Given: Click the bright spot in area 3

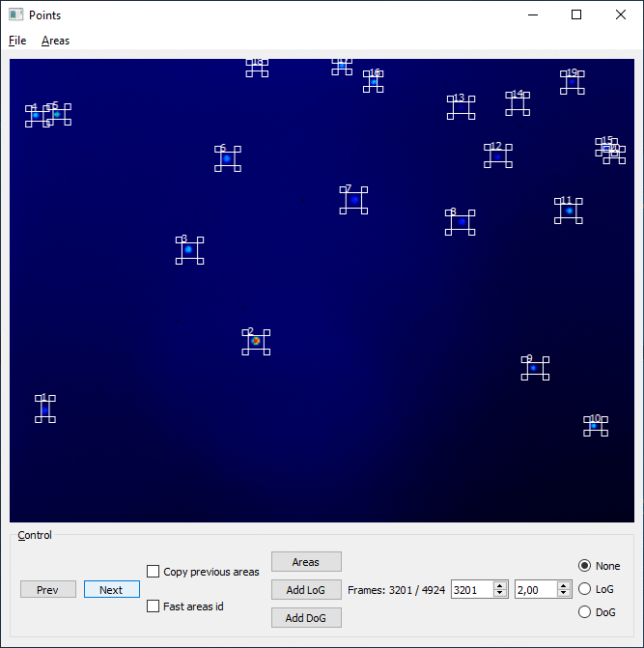Looking at the screenshot, I should [188, 249].
